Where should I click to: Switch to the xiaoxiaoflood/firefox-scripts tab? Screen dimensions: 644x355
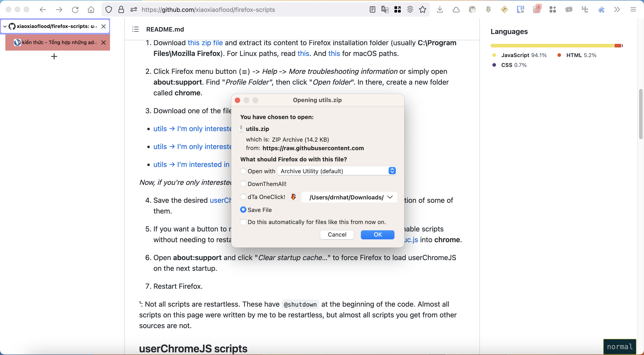point(55,26)
